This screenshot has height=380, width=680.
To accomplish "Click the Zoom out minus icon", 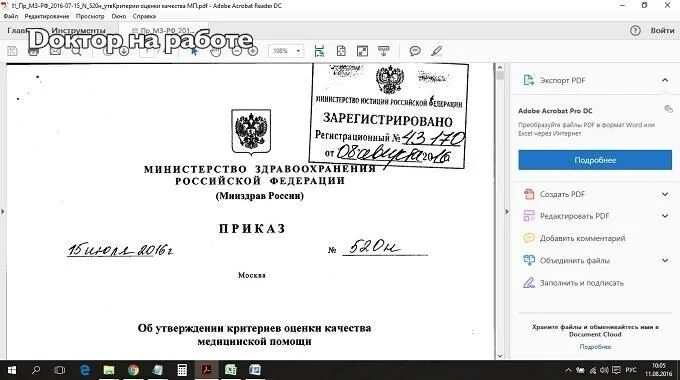I will (x=237, y=51).
